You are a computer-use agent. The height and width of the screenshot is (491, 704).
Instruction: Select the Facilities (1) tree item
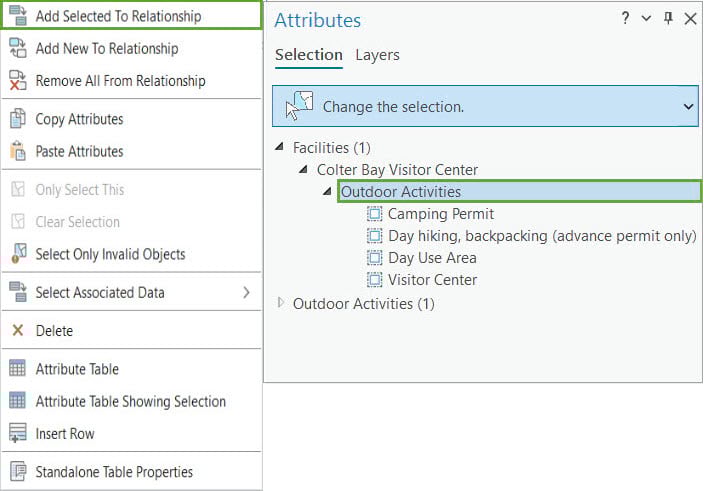click(331, 147)
